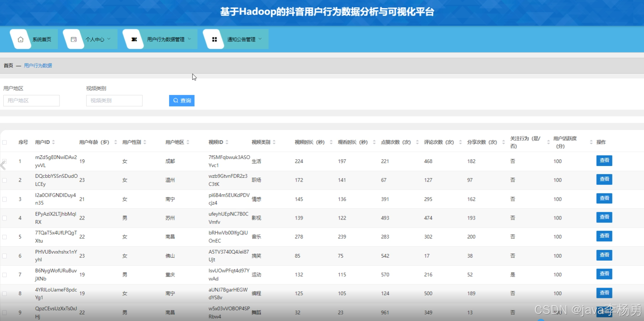Click the left collapse arrow at table edge

pyautogui.click(x=3, y=165)
